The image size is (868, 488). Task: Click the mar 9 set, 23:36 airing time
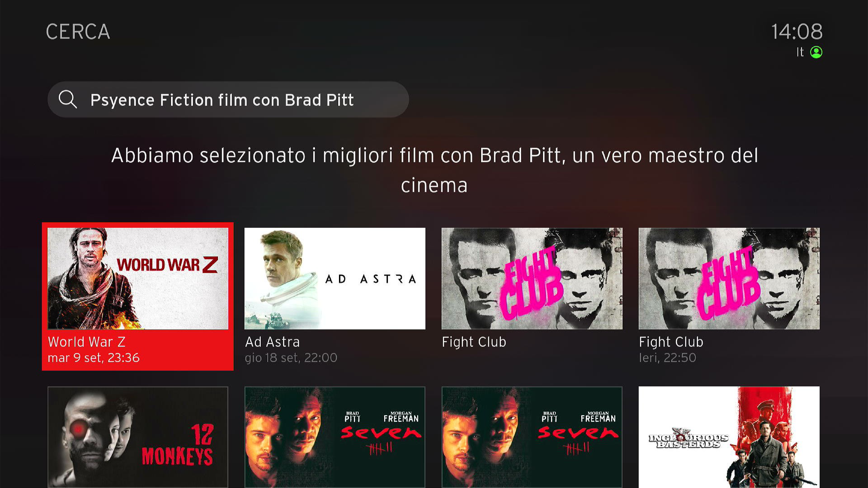click(93, 357)
